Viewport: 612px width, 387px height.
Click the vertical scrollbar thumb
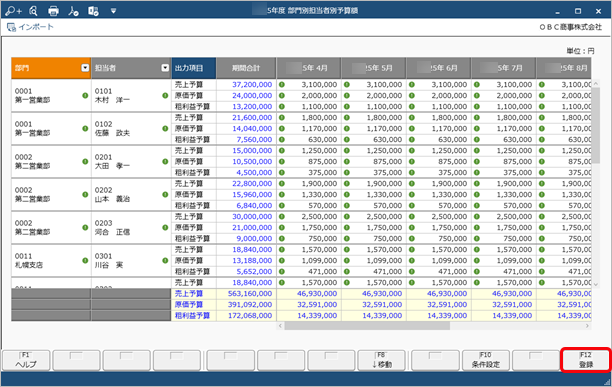pyautogui.click(x=596, y=125)
